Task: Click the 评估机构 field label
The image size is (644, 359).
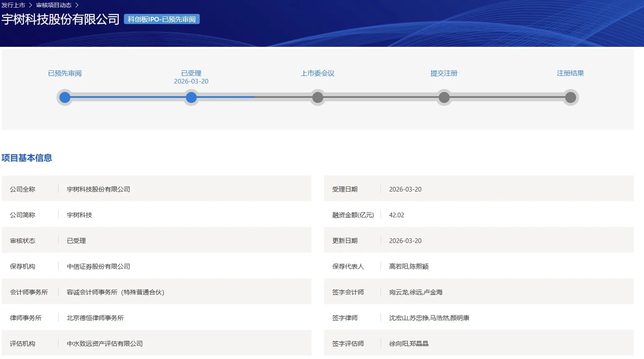Action: pos(23,344)
